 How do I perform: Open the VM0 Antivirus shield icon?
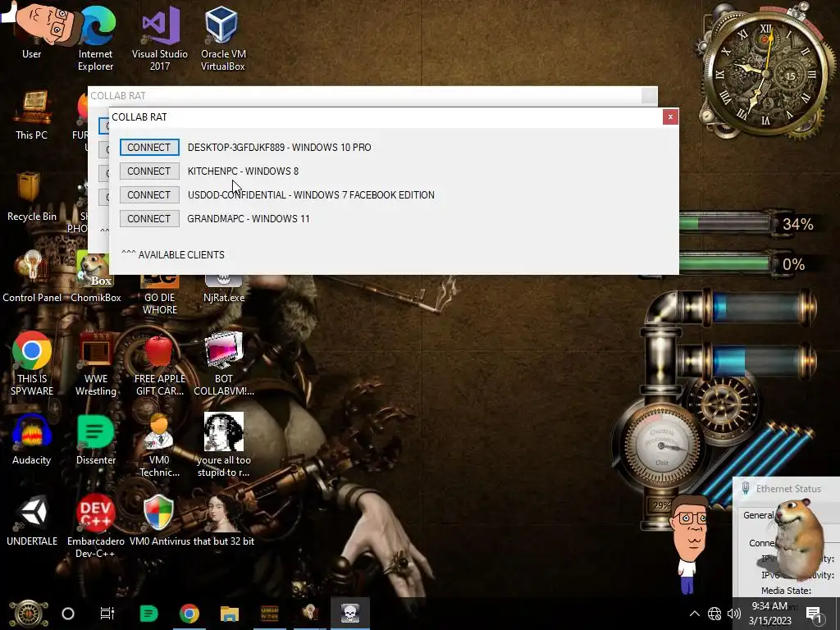point(158,521)
